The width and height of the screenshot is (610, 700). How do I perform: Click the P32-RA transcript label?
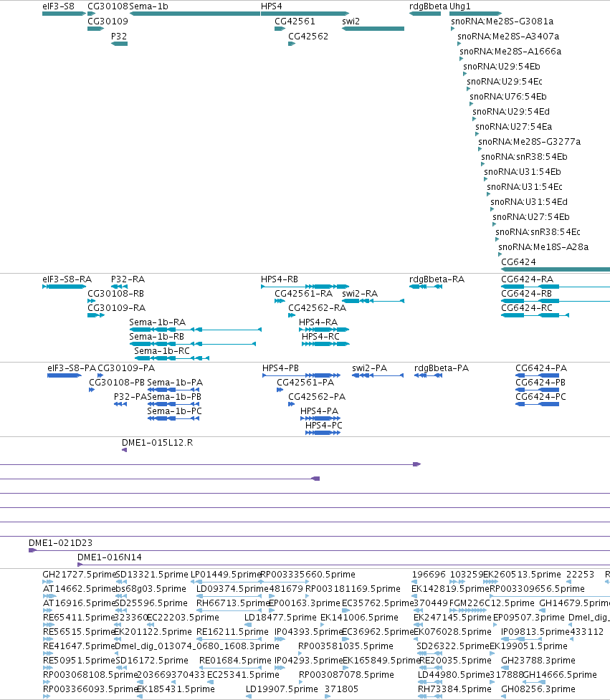coord(128,279)
